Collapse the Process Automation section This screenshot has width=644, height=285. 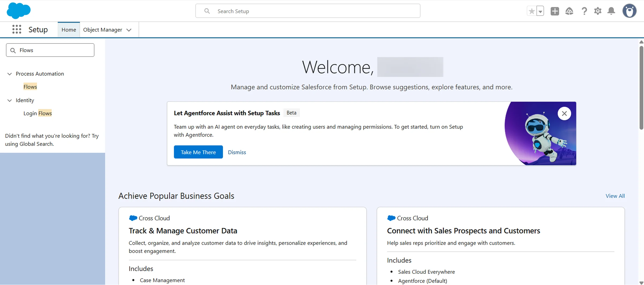click(10, 74)
